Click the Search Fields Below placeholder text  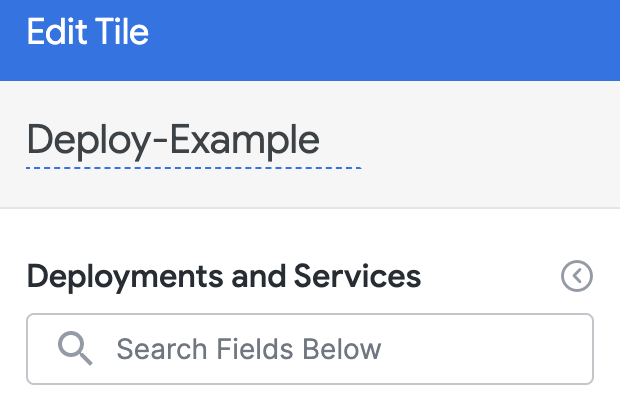(249, 349)
